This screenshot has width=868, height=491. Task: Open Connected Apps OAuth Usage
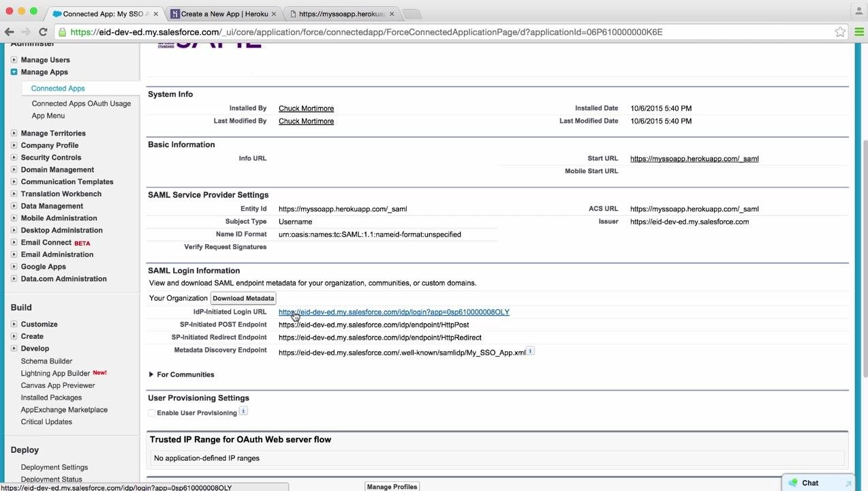tap(81, 104)
